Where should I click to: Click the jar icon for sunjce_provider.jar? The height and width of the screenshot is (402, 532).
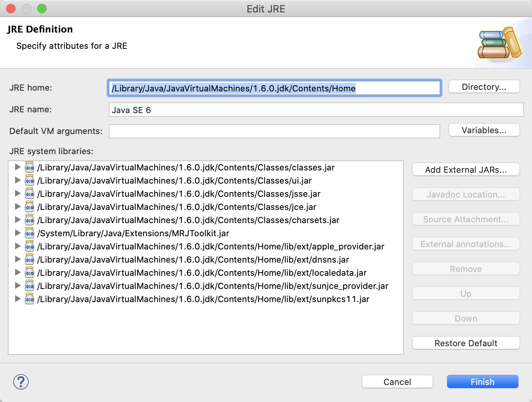(29, 286)
